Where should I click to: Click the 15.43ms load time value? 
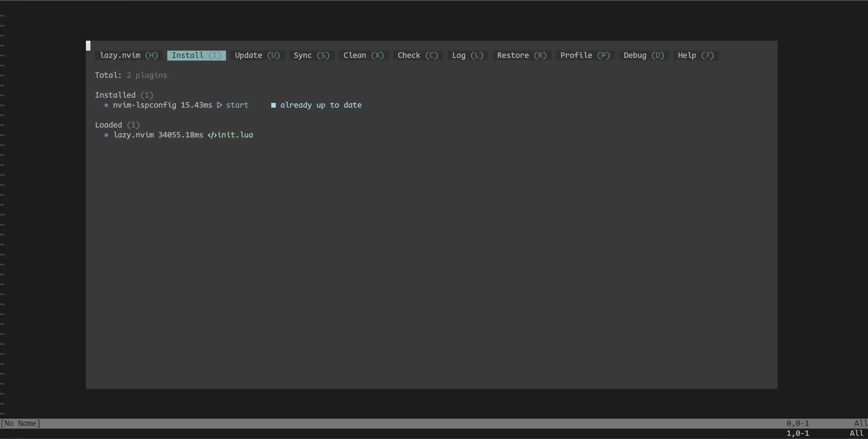point(197,105)
